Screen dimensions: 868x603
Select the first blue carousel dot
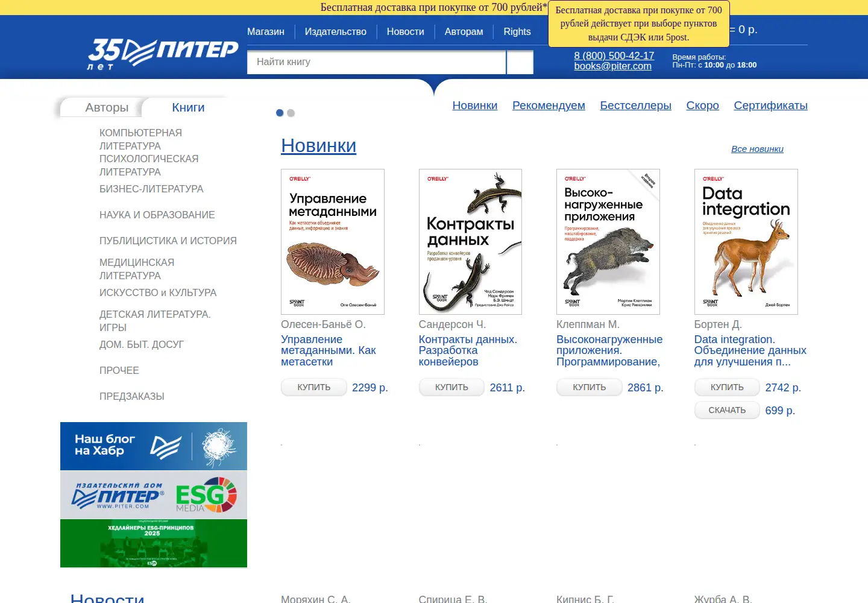pyautogui.click(x=280, y=113)
